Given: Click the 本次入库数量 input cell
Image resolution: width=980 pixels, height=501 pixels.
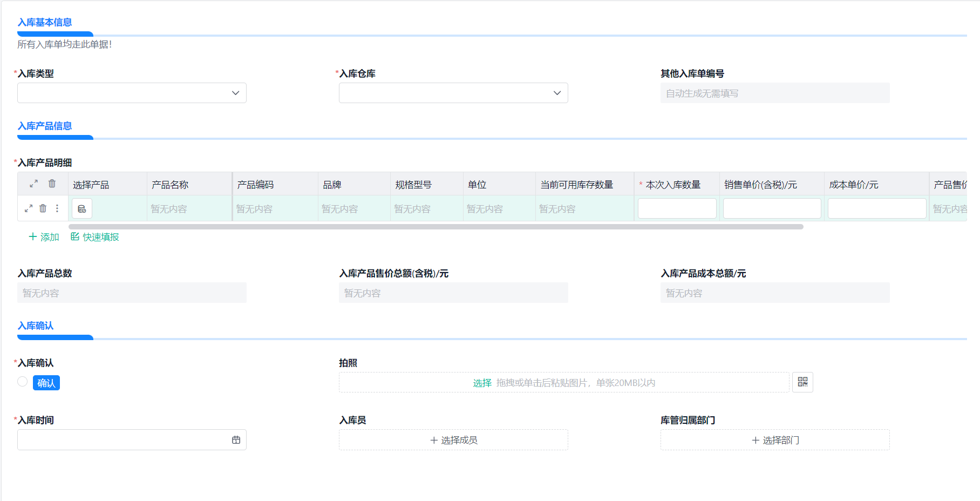Looking at the screenshot, I should pos(677,208).
